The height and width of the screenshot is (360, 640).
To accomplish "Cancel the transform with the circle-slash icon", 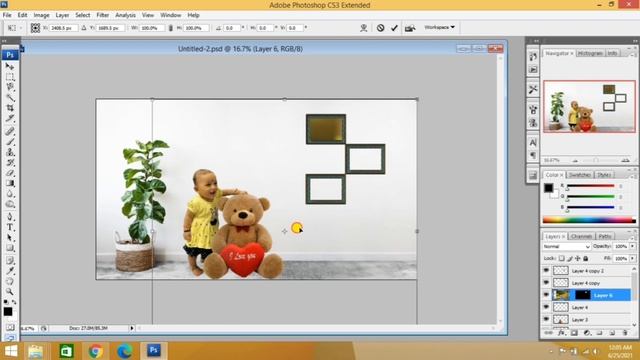I will click(x=380, y=28).
